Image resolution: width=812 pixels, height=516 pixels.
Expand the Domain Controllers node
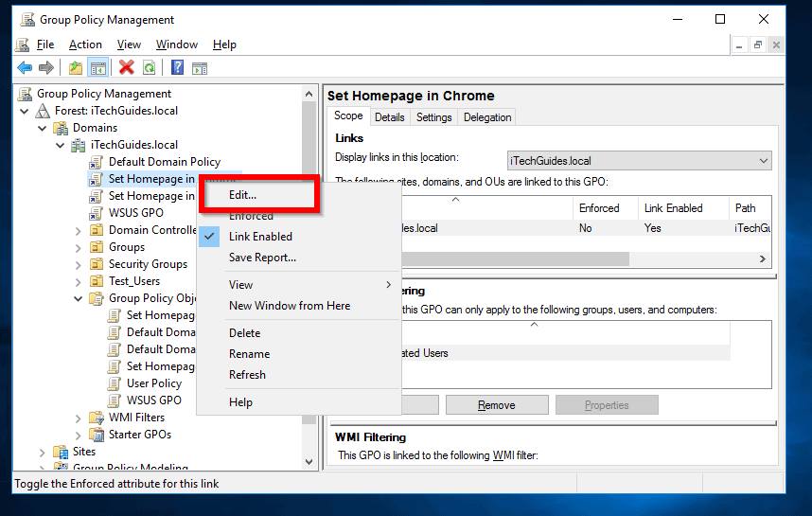[79, 230]
